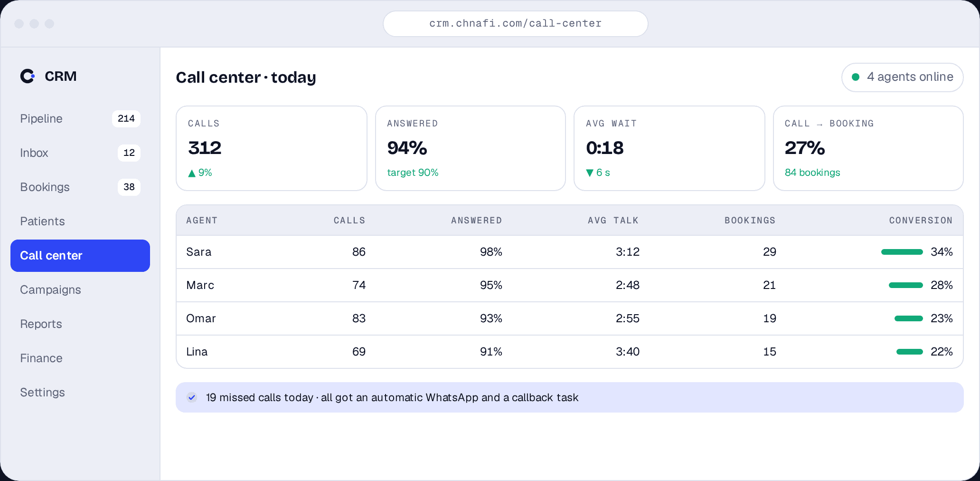
Task: Click the green down triangle by 6 s
Action: coord(590,173)
